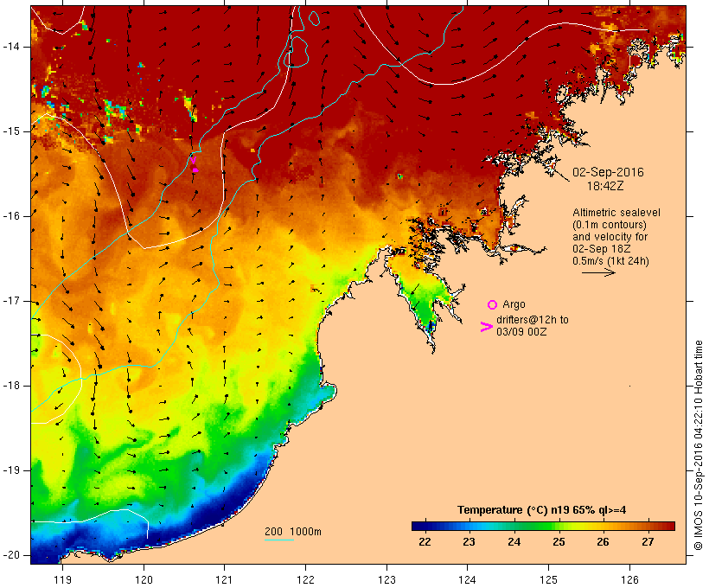Click the color bar value 22

tap(425, 542)
